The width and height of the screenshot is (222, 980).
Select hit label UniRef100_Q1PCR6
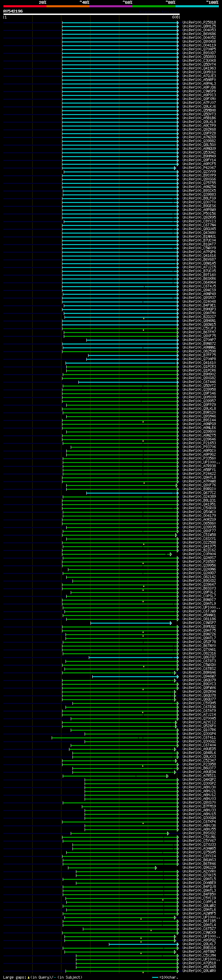(x=199, y=371)
